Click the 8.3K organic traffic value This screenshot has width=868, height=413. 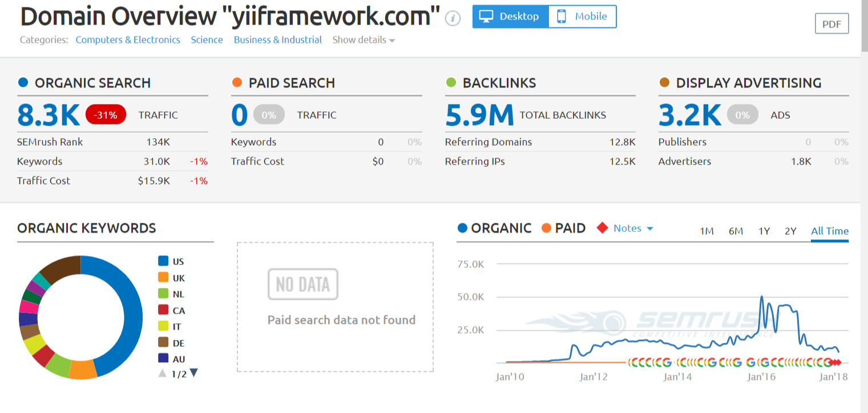[x=49, y=115]
